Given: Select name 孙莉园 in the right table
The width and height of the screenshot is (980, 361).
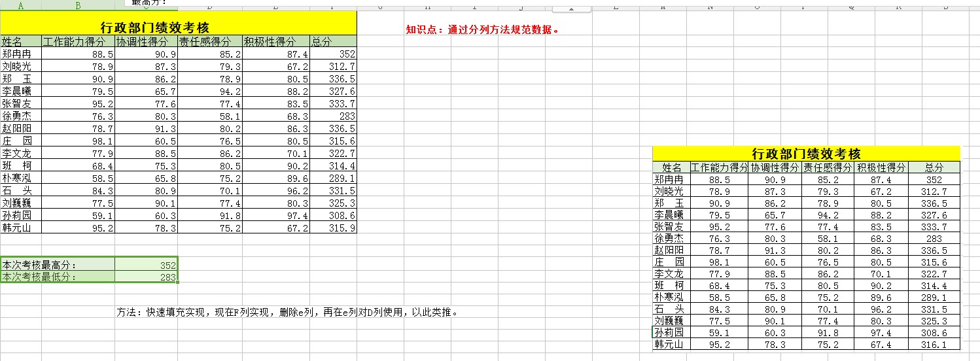Looking at the screenshot, I should 671,332.
